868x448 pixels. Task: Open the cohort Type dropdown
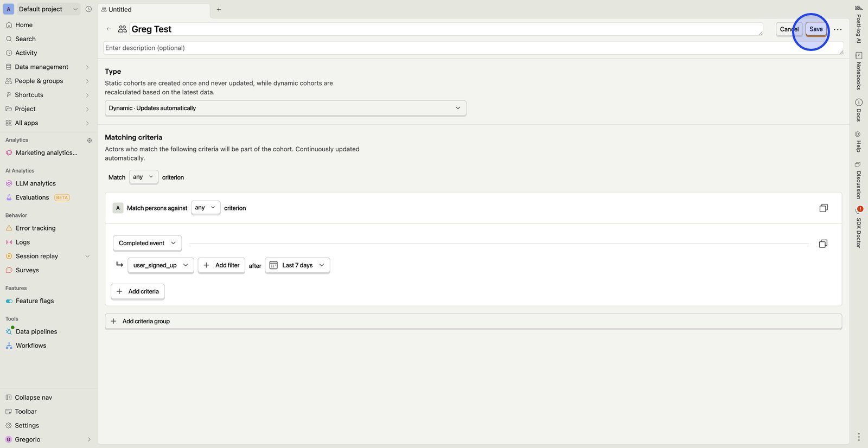pyautogui.click(x=285, y=108)
